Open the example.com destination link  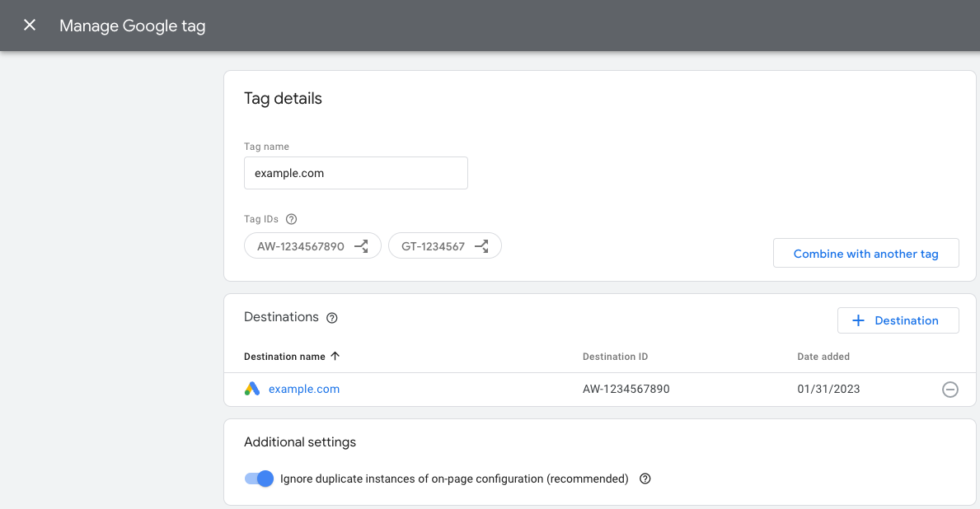304,388
